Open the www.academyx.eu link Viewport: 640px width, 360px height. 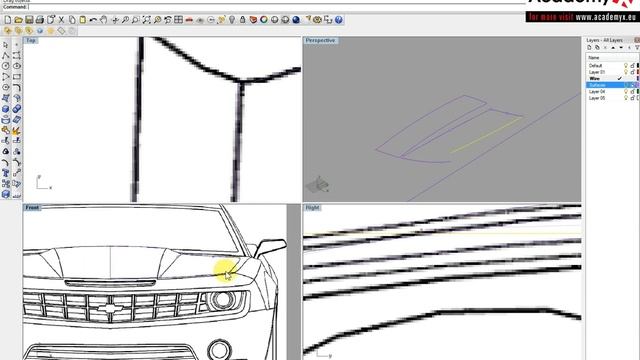click(606, 17)
